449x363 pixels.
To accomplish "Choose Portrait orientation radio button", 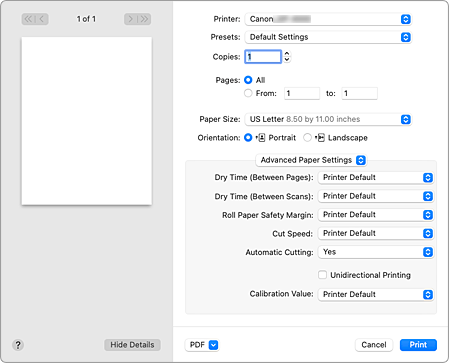I will [x=248, y=138].
